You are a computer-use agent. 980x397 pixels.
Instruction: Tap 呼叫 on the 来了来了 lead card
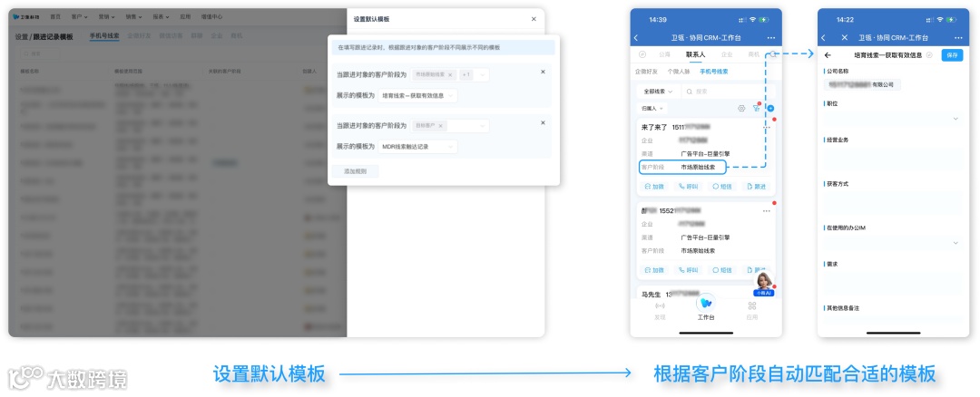(688, 187)
